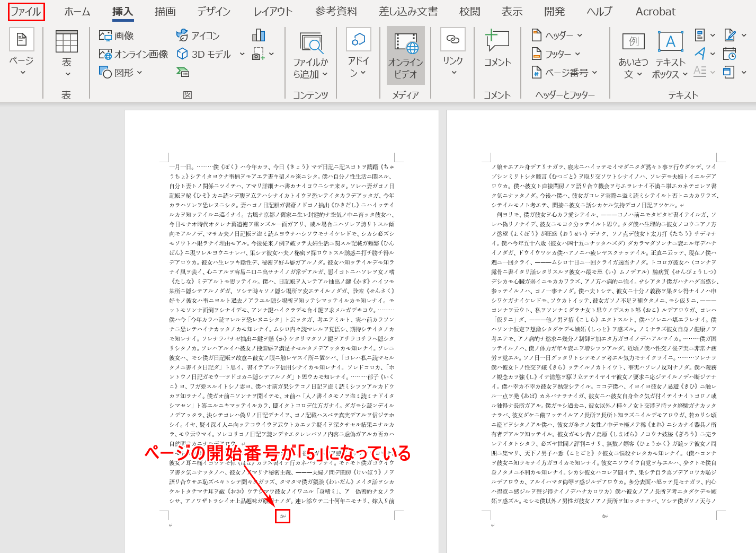
Task: Open the Quick Parts dropdown arrow
Action: [x=713, y=35]
